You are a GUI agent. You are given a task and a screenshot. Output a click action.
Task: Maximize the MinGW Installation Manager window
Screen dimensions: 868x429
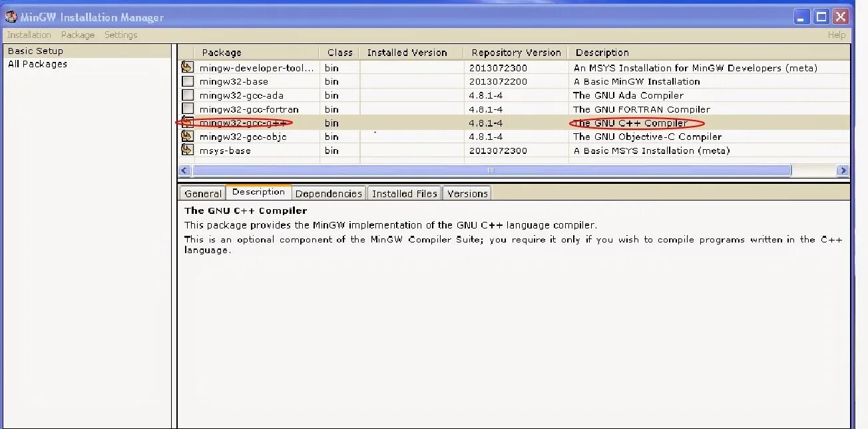coord(821,17)
